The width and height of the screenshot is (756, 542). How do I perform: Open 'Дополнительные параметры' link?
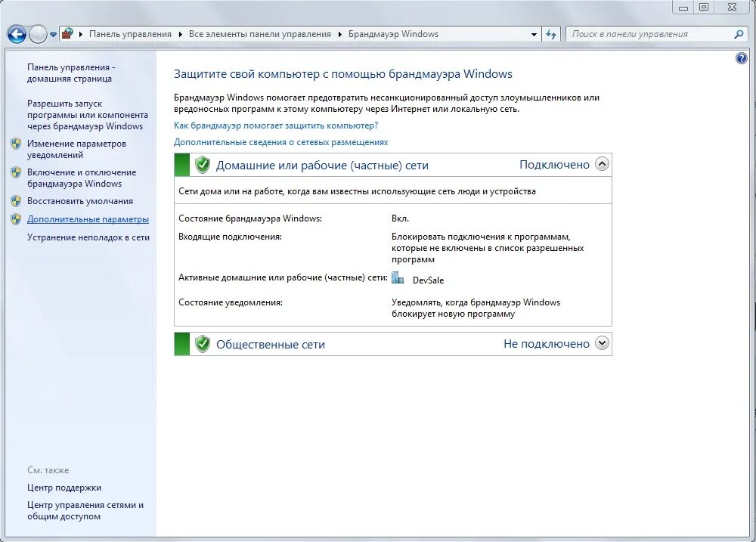[x=88, y=219]
